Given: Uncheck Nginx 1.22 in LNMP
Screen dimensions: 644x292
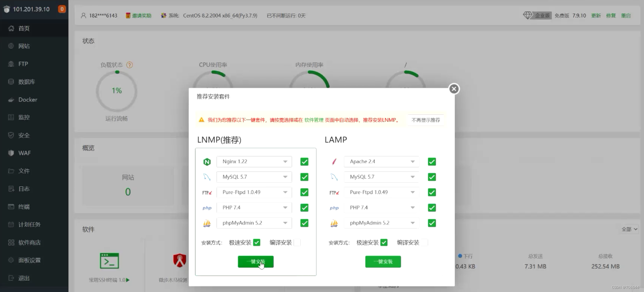Looking at the screenshot, I should [304, 162].
